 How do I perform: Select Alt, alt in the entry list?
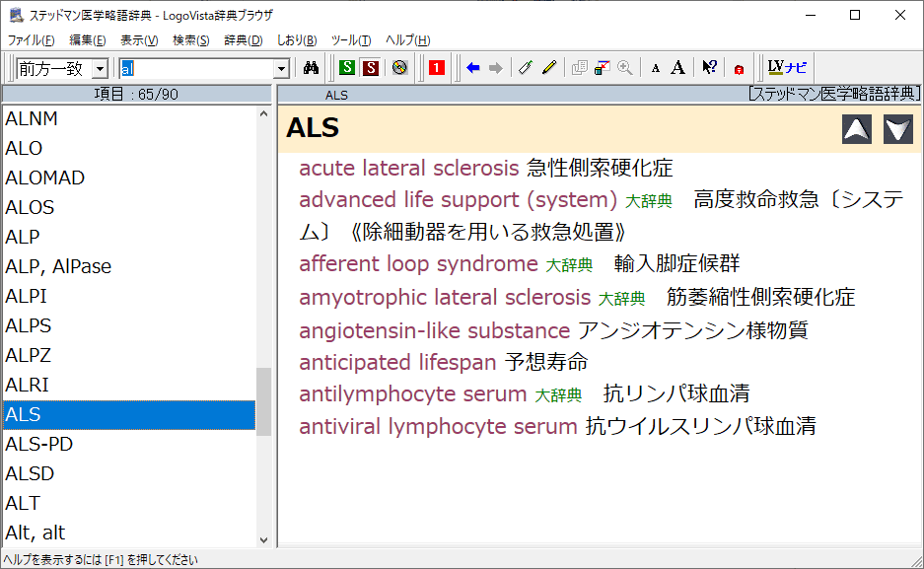tap(129, 533)
